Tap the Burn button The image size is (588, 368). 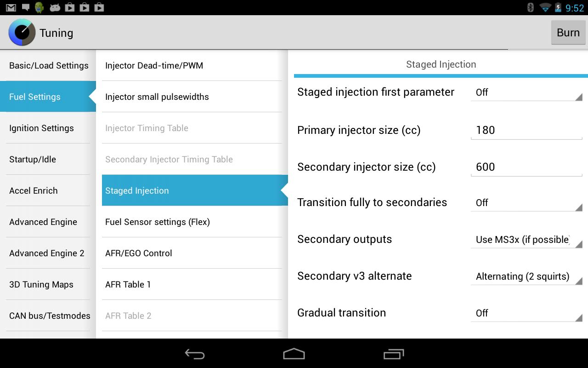[568, 32]
